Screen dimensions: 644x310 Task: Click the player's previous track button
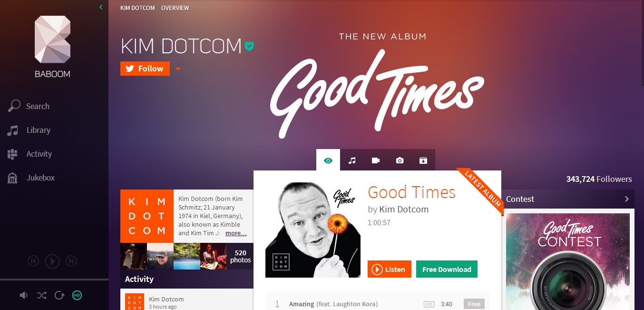(x=33, y=260)
